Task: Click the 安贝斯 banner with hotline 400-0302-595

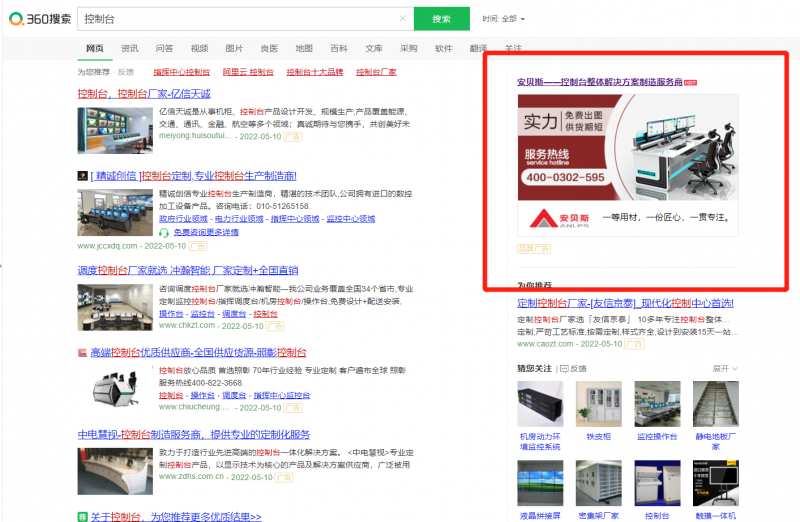Action: coord(628,147)
